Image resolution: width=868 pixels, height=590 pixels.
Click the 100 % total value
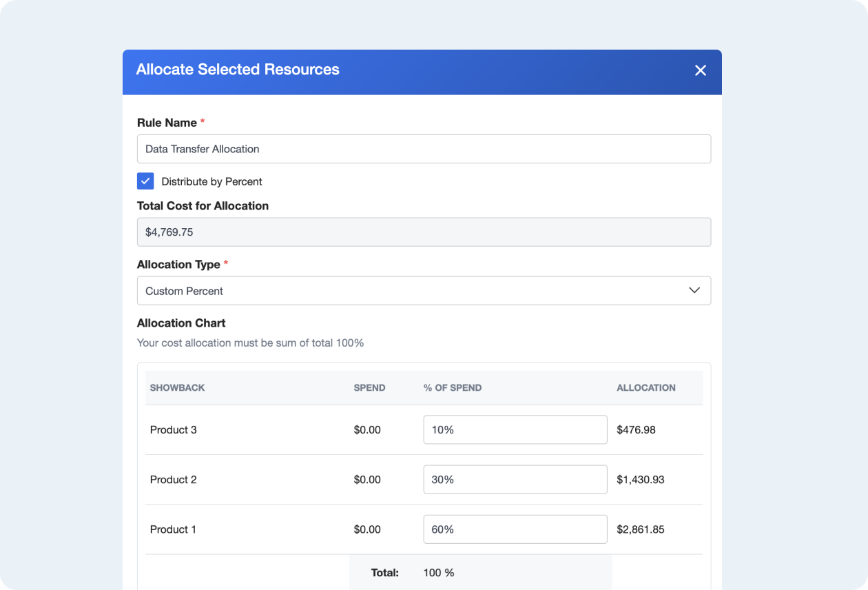[439, 573]
